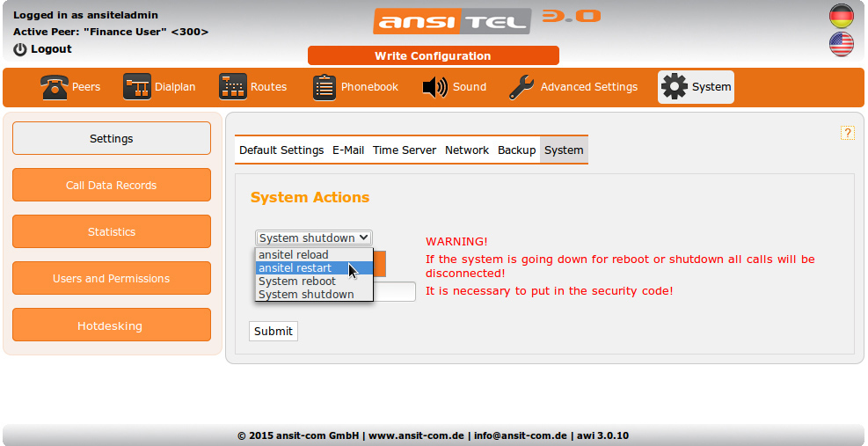868x446 pixels.
Task: Click the Logout power icon
Action: (20, 49)
